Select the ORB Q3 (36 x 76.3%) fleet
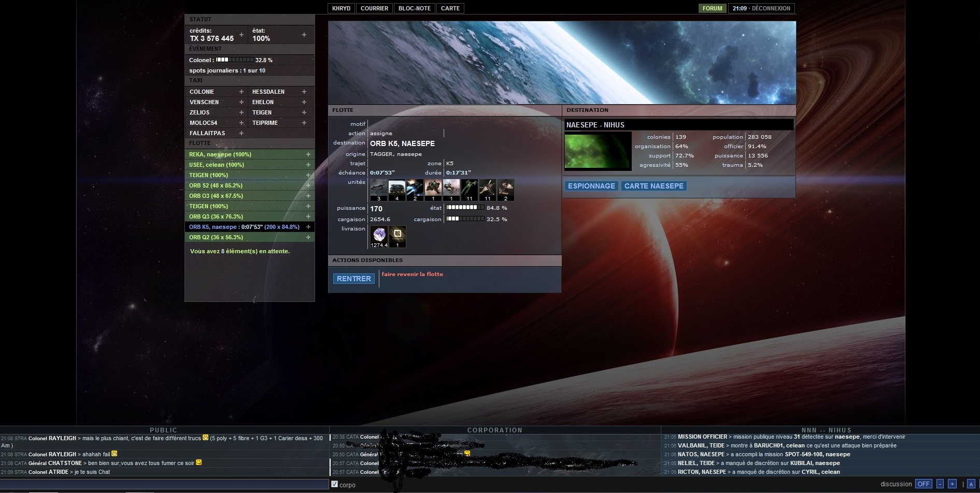This screenshot has width=980, height=493. click(x=250, y=216)
